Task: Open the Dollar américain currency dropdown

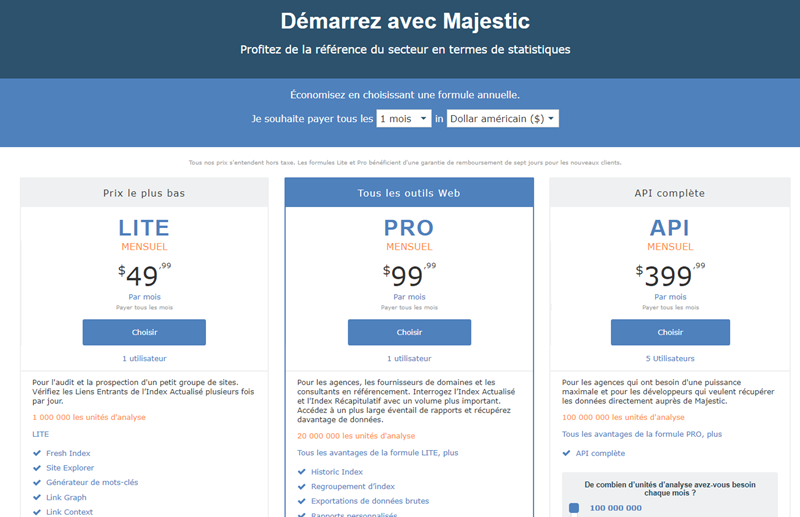Action: click(503, 119)
